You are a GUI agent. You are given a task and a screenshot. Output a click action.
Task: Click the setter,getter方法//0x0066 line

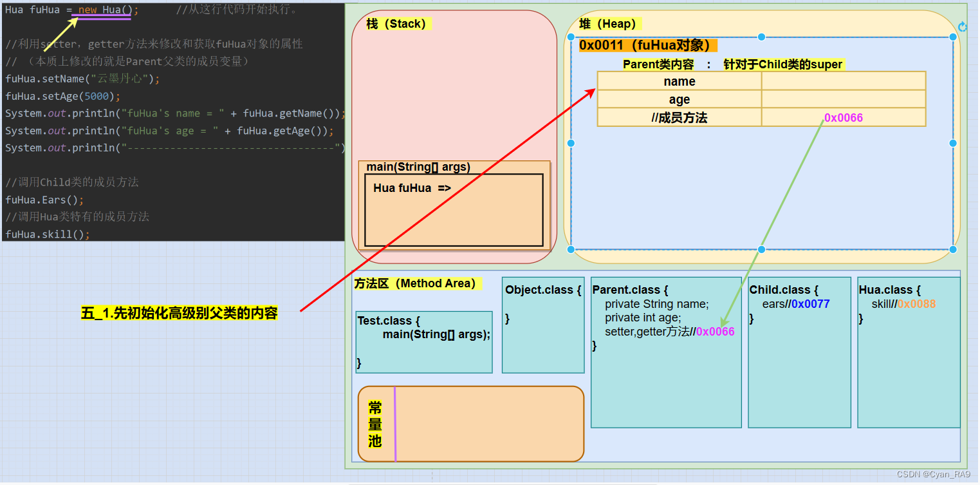click(669, 332)
